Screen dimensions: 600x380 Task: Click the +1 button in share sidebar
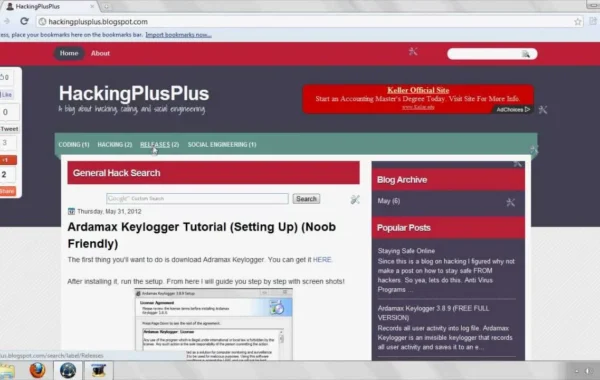8,160
